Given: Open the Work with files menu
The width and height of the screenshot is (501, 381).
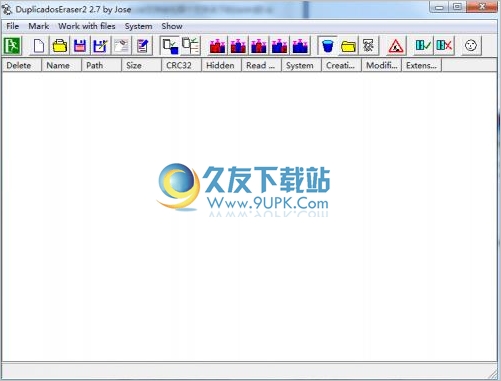Looking at the screenshot, I should [x=87, y=26].
